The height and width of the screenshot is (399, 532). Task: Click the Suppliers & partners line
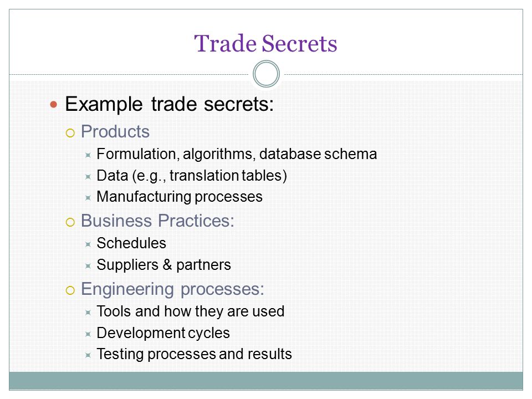(163, 265)
